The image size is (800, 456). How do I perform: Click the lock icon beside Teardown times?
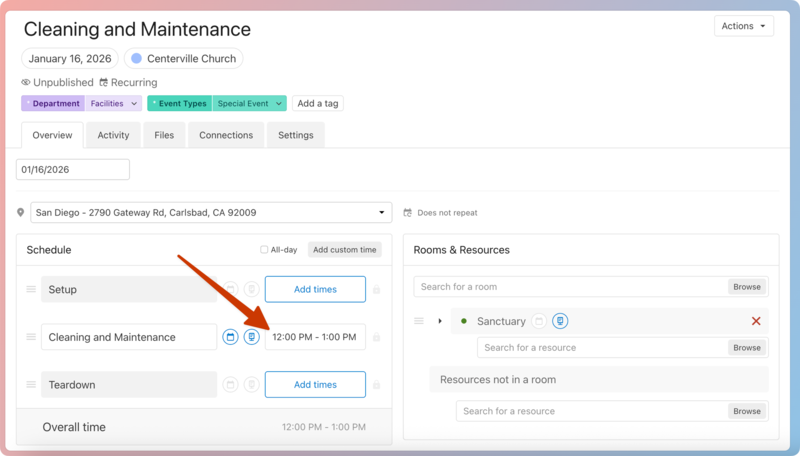click(x=376, y=385)
